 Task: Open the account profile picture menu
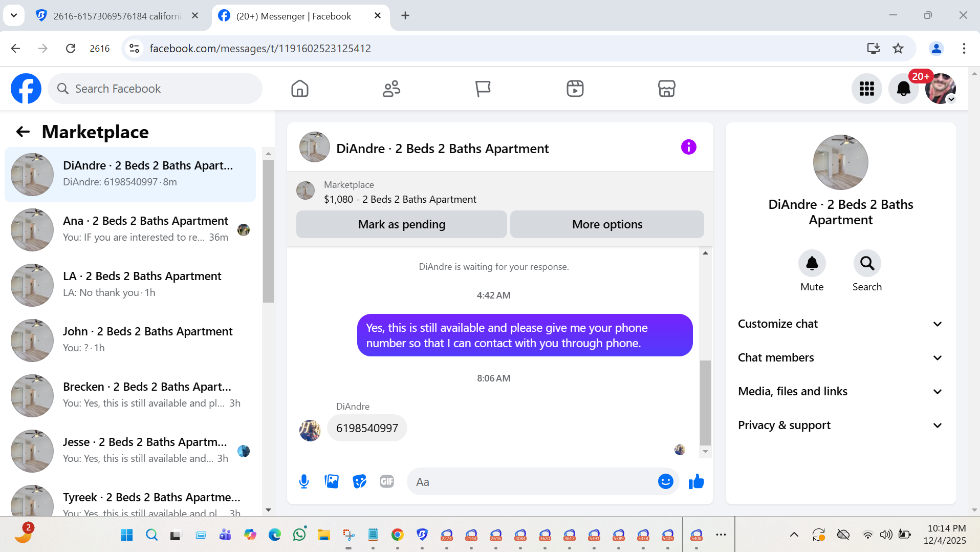click(x=941, y=89)
